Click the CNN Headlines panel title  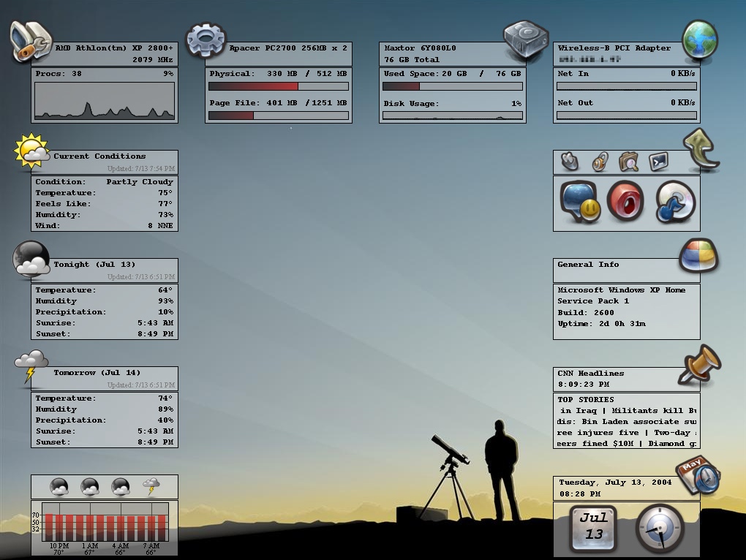590,373
